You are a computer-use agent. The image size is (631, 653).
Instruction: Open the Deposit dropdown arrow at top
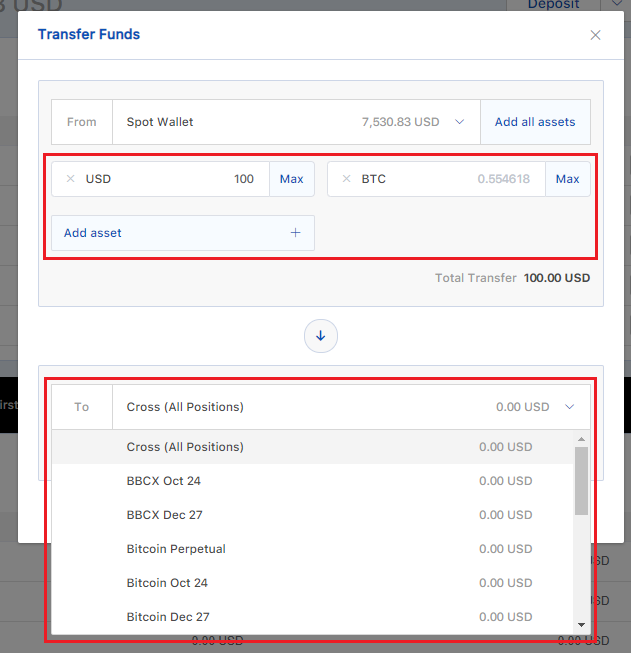tap(618, 5)
